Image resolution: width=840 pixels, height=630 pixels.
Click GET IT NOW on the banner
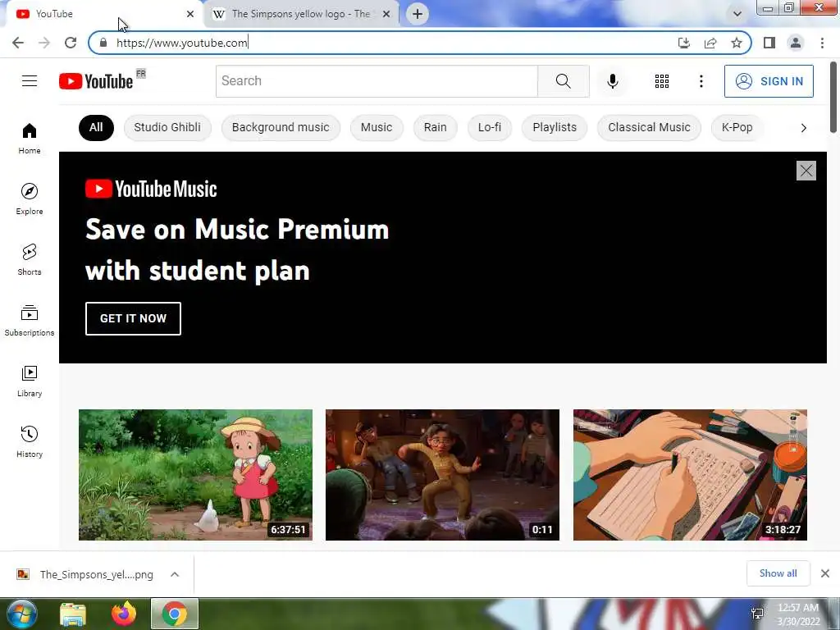[133, 318]
